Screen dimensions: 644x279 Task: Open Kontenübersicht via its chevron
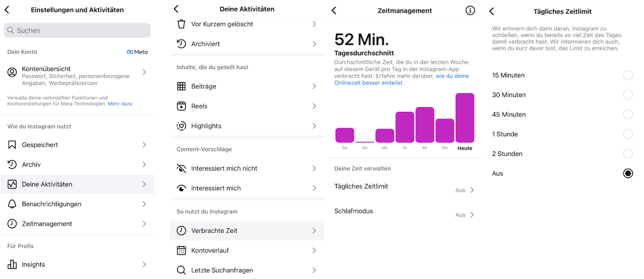pyautogui.click(x=144, y=72)
